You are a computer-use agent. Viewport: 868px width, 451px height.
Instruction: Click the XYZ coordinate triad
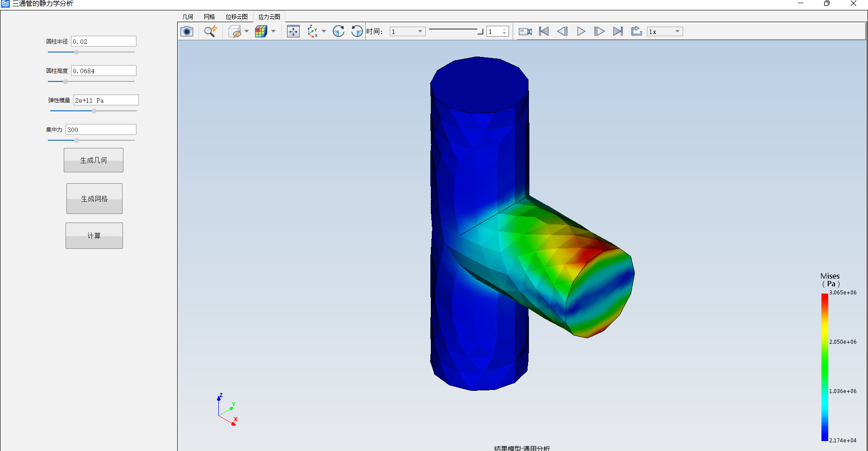pos(227,410)
